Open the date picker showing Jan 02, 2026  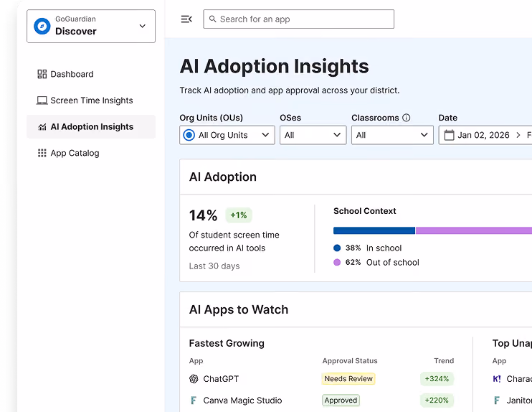[x=485, y=135]
